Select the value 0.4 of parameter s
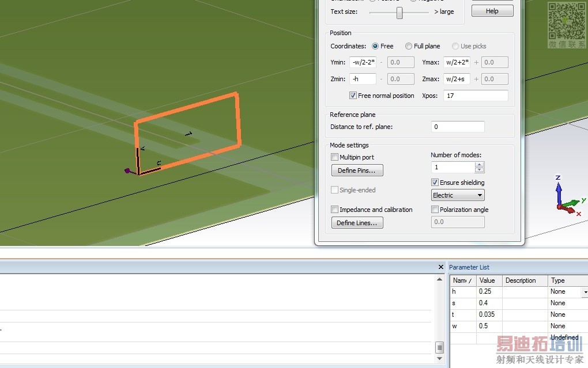This screenshot has width=588, height=368. [x=489, y=303]
